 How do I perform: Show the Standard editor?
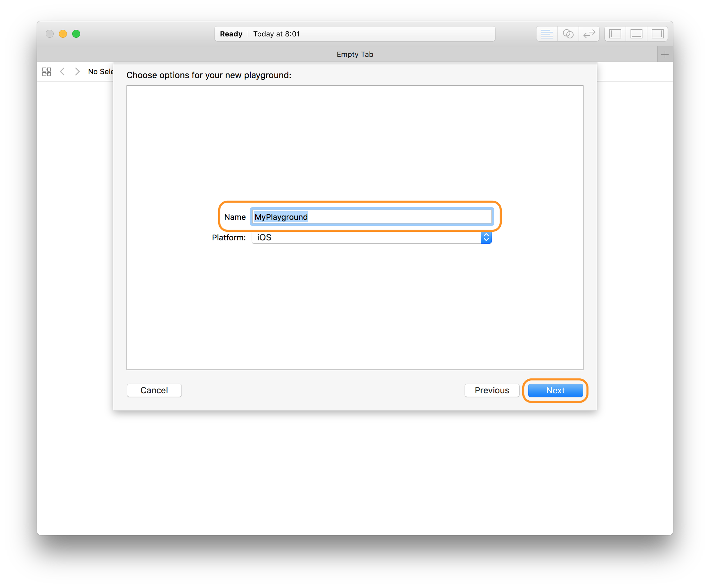point(547,34)
